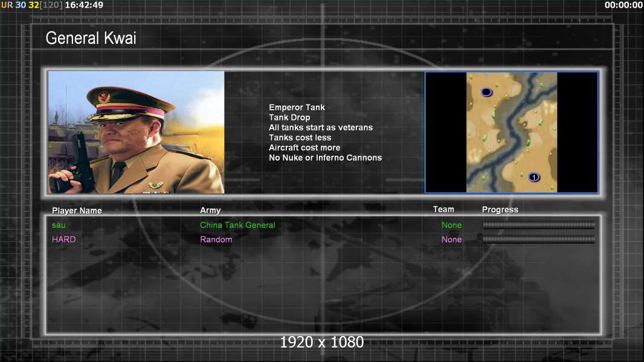Click the 'China Tank General' army entry

tap(237, 225)
